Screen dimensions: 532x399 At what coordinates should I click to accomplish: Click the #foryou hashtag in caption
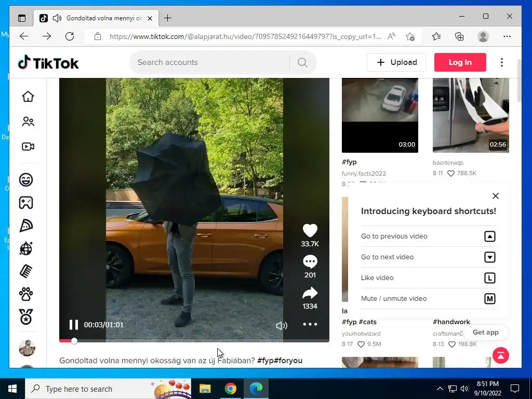pos(288,361)
